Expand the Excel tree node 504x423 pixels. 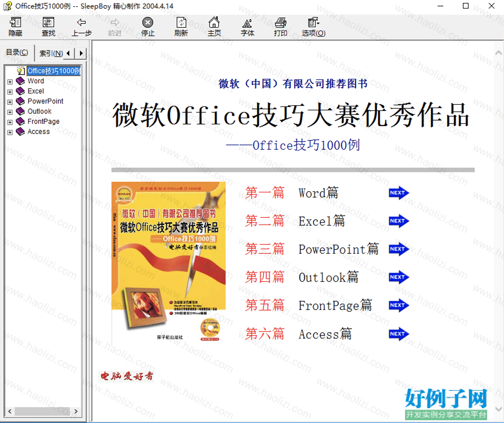pyautogui.click(x=10, y=92)
